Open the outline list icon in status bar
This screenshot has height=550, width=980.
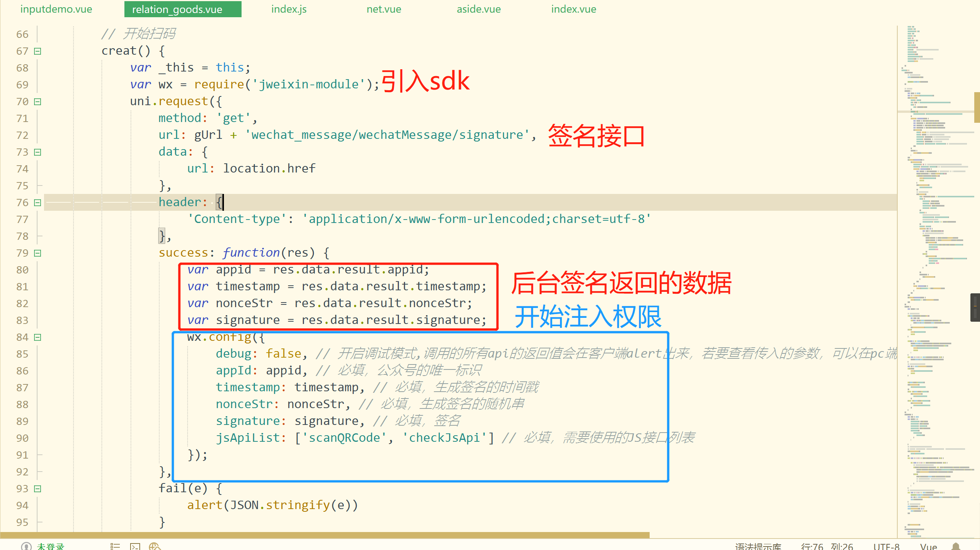(x=115, y=546)
